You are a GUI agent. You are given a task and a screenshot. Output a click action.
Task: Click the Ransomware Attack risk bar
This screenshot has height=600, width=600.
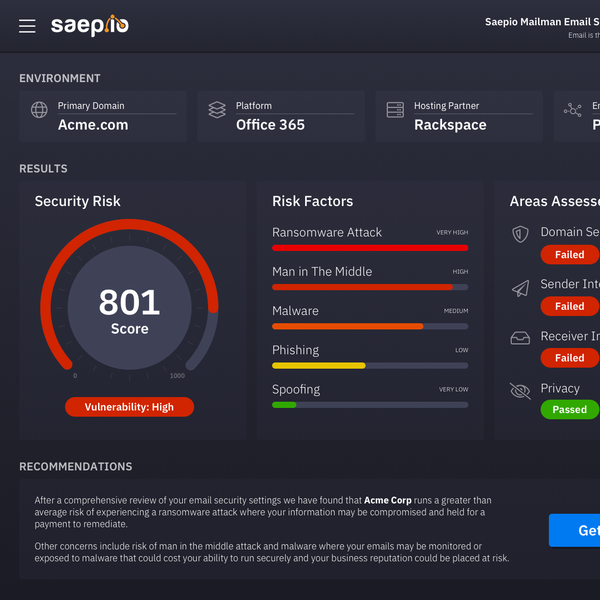370,248
